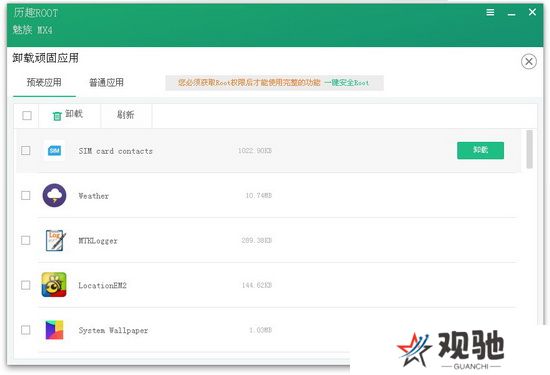Click green uninstall button for SIM card contacts
This screenshot has height=375, width=550.
point(480,150)
